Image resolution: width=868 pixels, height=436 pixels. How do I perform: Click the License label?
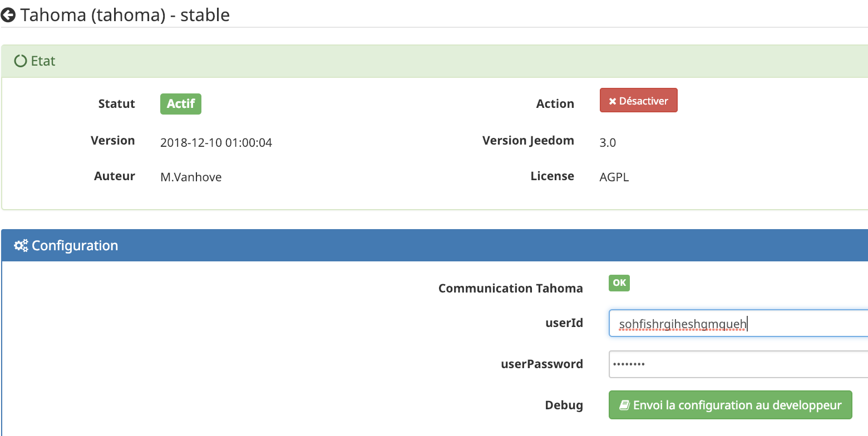tap(553, 176)
